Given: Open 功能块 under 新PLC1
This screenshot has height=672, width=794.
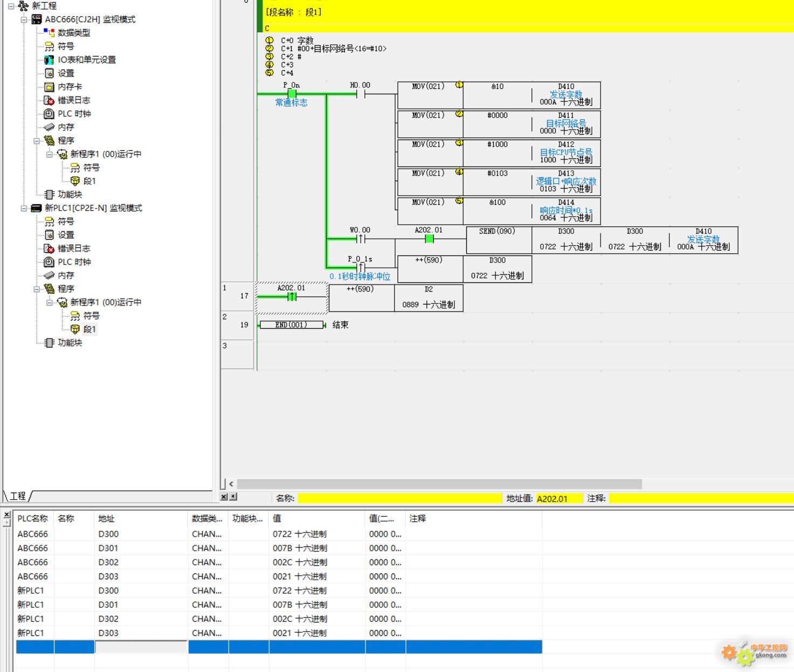Looking at the screenshot, I should tap(70, 343).
